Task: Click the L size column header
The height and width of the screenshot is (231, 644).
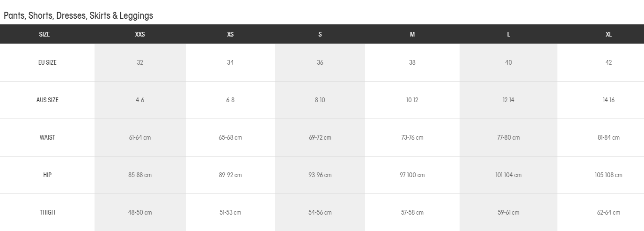Action: click(x=509, y=34)
